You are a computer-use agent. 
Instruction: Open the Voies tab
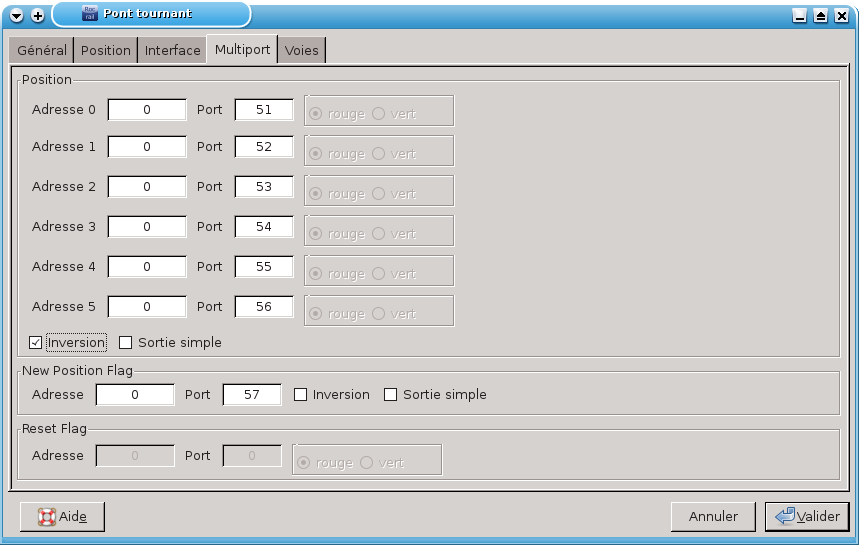coord(302,50)
